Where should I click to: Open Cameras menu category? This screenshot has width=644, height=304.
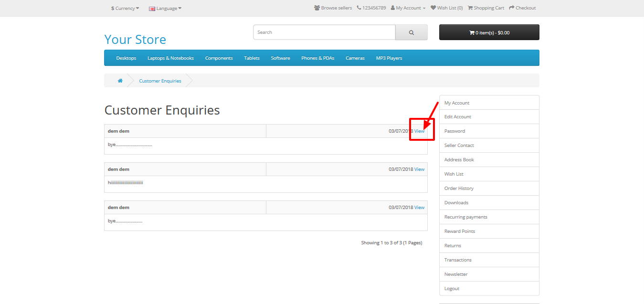tap(355, 58)
